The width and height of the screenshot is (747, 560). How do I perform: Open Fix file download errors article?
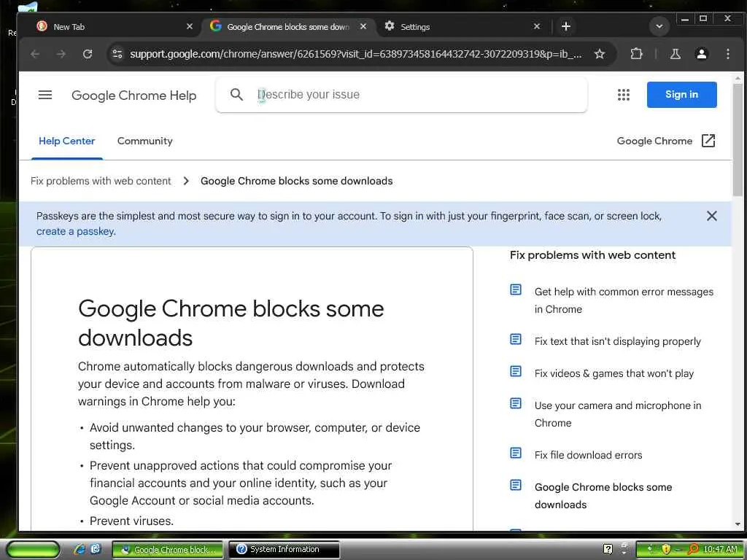pyautogui.click(x=589, y=455)
